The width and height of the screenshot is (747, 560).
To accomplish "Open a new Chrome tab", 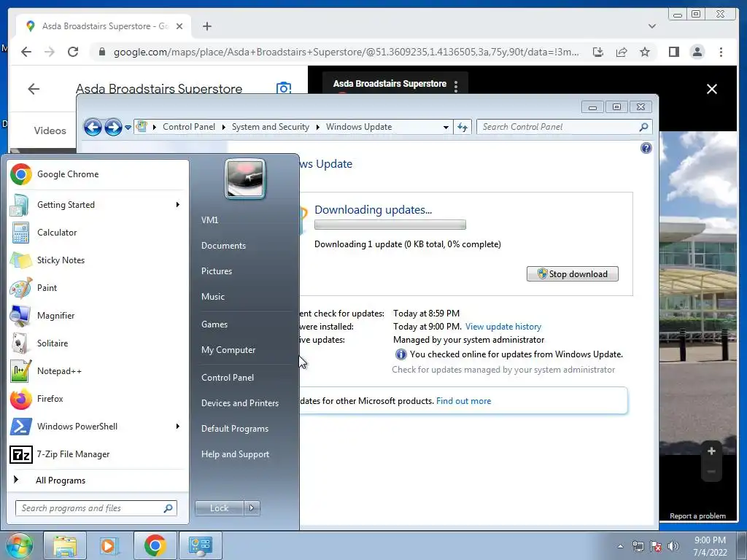I will click(206, 26).
